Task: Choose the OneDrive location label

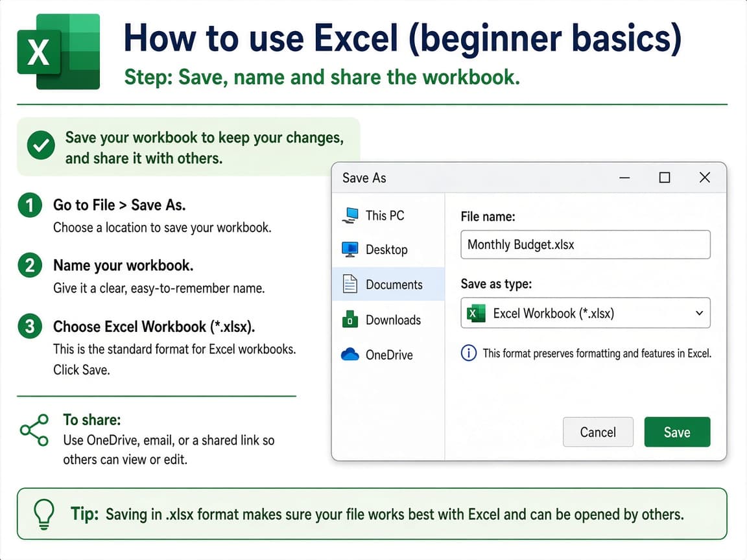Action: 389,355
